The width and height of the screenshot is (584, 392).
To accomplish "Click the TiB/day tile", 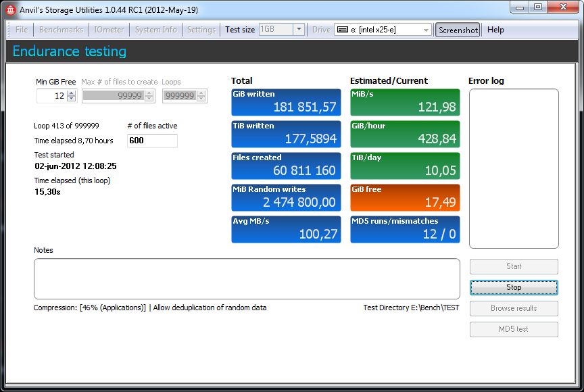I will (405, 166).
